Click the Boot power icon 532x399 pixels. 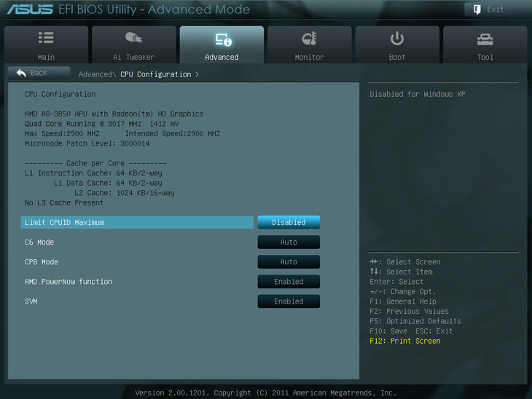[x=397, y=39]
